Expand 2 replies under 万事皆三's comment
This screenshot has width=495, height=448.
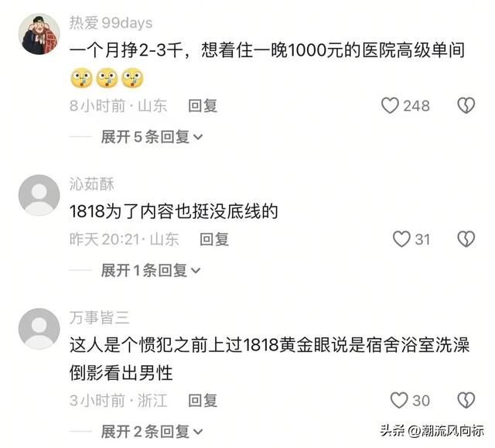(152, 432)
